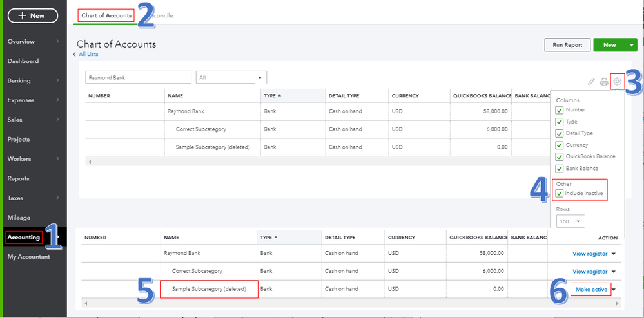Expand the Sales sidebar chevron
644x318 pixels.
click(x=58, y=120)
